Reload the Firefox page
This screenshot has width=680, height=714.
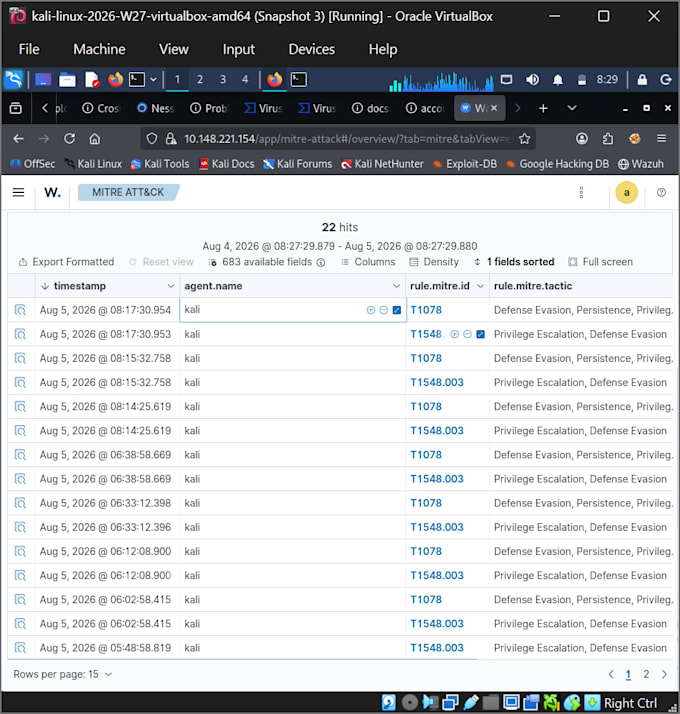69,138
